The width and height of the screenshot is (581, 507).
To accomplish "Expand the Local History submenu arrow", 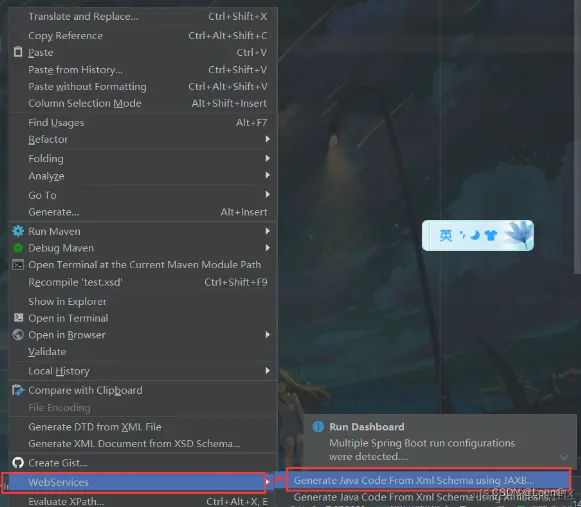I will point(268,371).
